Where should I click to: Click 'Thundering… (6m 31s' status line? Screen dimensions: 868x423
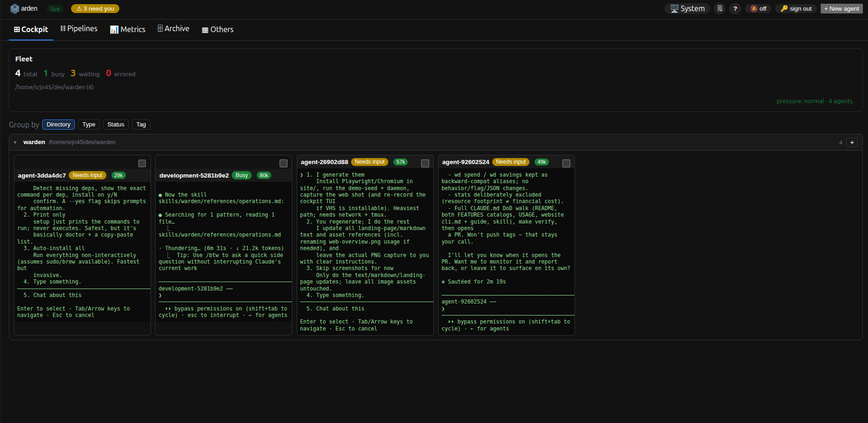(x=221, y=248)
